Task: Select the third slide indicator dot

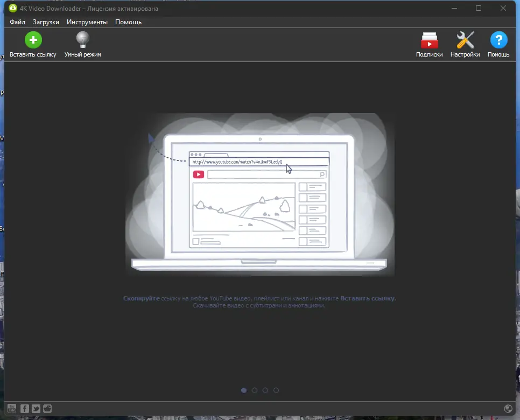Action: coord(265,390)
